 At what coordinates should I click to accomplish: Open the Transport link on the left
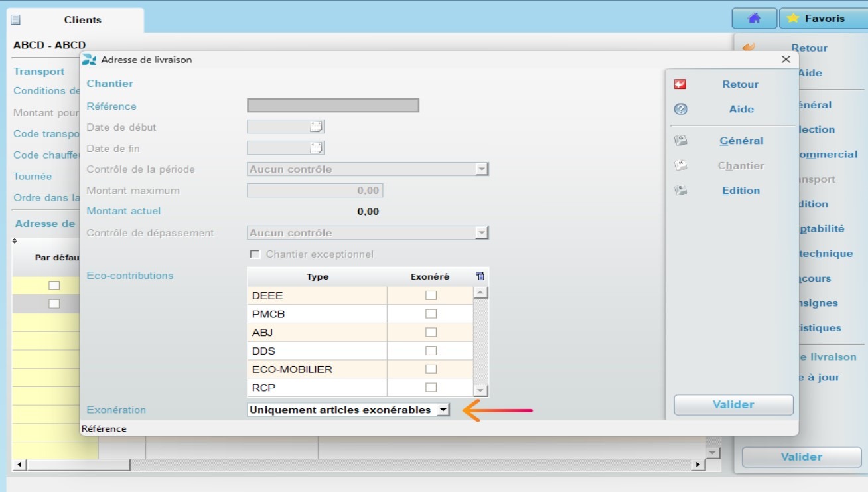coord(39,71)
